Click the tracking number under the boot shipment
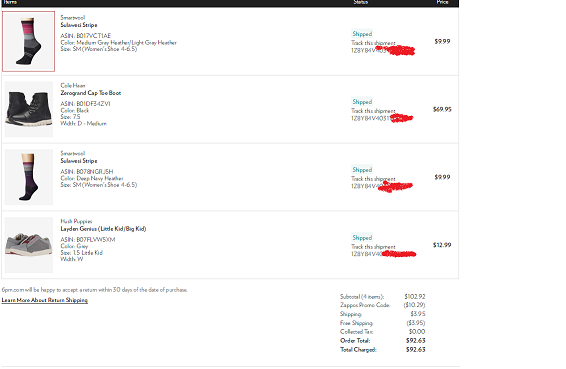 [382, 118]
